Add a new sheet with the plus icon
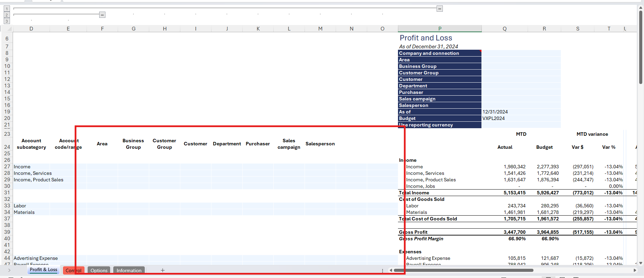Viewport: 644px width, 278px height. [x=163, y=270]
